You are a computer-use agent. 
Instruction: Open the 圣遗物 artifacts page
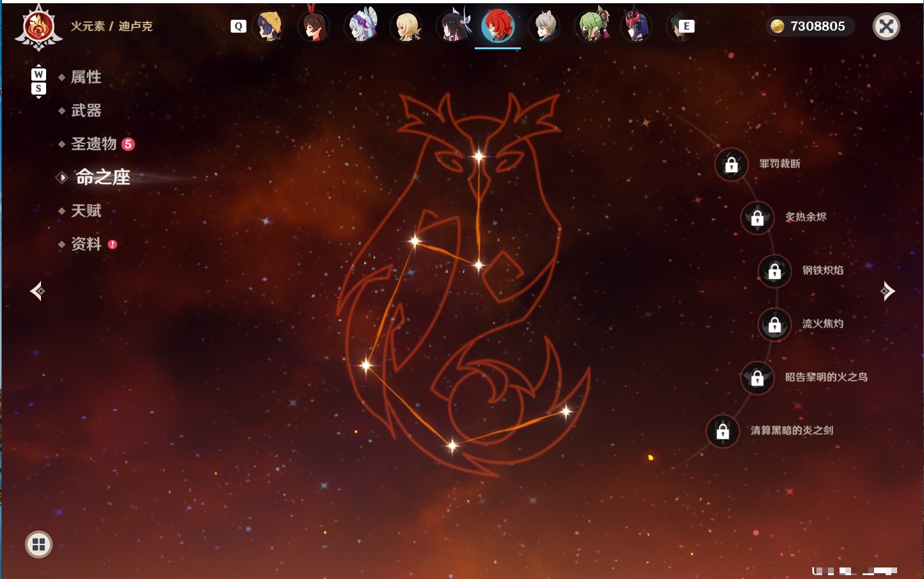click(94, 144)
